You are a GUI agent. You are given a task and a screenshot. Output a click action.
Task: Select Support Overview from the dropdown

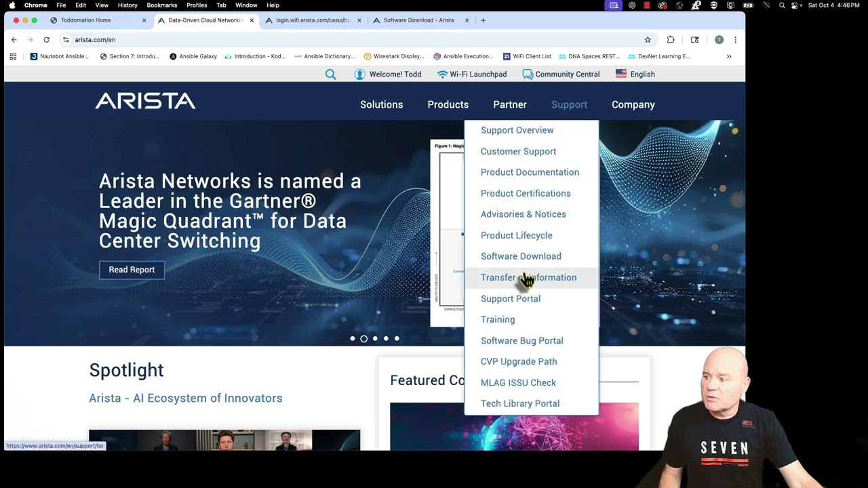tap(517, 130)
